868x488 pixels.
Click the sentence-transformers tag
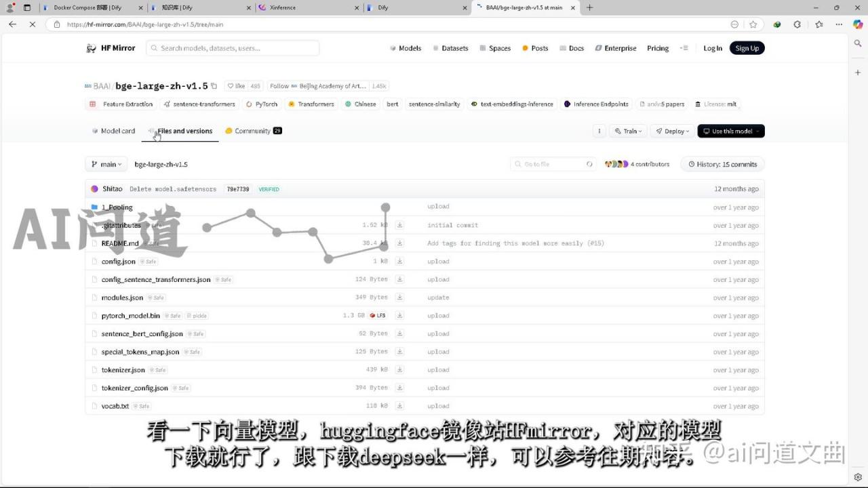coord(200,104)
